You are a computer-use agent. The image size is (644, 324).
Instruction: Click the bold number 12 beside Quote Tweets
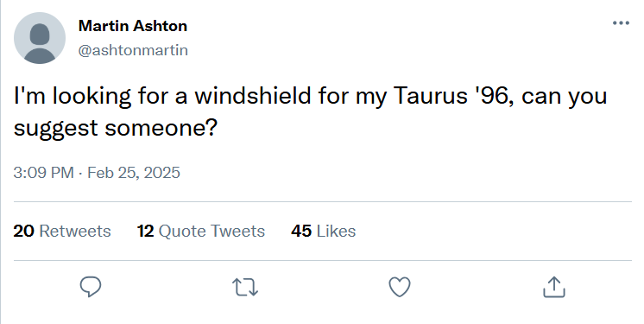[145, 231]
